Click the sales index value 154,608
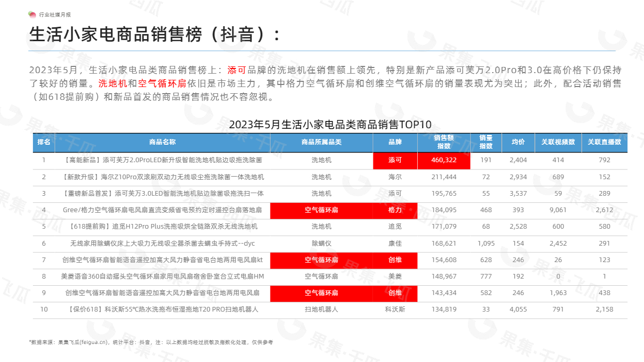This screenshot has height=362, width=644. pyautogui.click(x=444, y=260)
